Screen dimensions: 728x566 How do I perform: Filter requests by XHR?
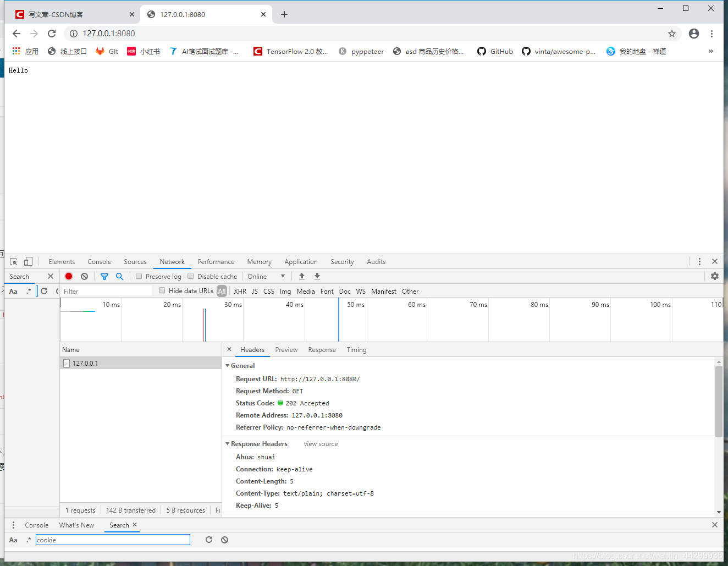point(240,291)
